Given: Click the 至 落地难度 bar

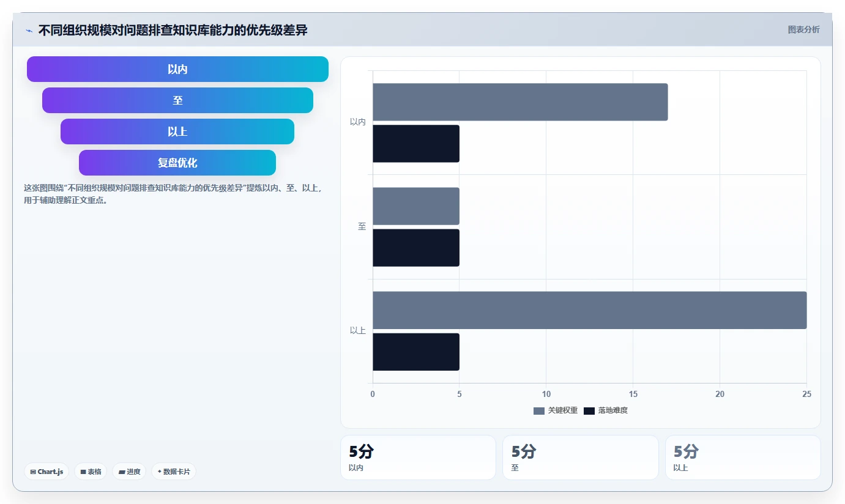Looking at the screenshot, I should coord(416,248).
